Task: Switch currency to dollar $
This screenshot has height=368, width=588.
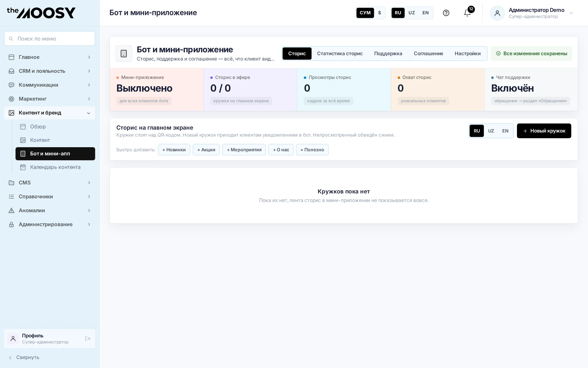Action: 380,13
